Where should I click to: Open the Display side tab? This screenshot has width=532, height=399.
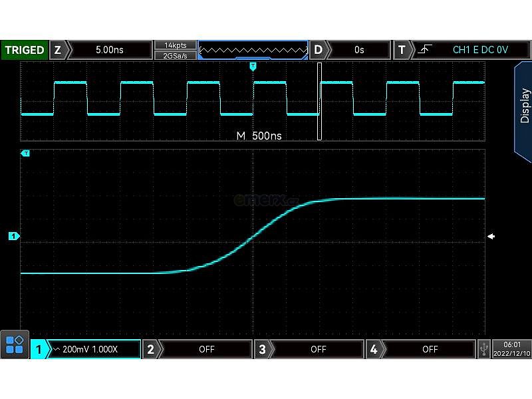pos(523,106)
